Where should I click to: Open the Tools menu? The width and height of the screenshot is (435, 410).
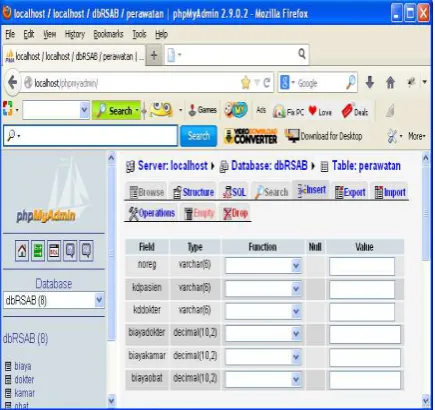coord(139,34)
